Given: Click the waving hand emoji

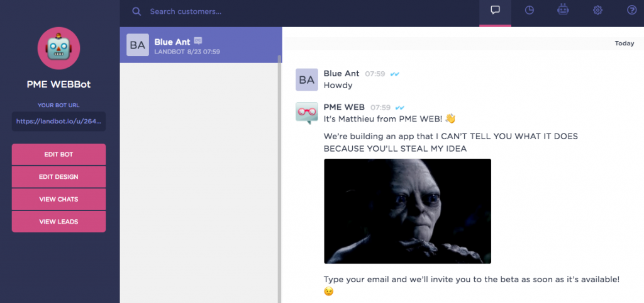Looking at the screenshot, I should (x=450, y=118).
